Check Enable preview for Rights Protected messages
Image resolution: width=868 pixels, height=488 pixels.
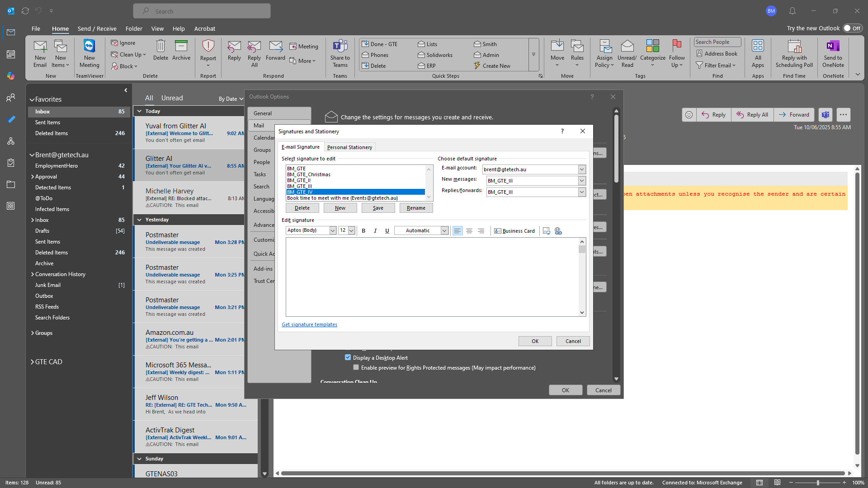click(356, 367)
